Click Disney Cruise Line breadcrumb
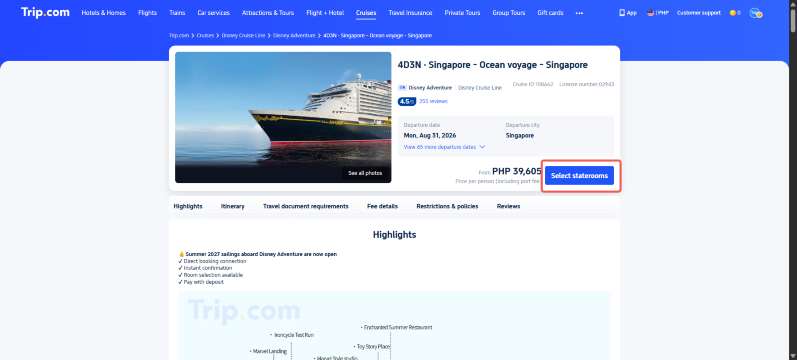Screen dimensions: 797x360 (243, 36)
